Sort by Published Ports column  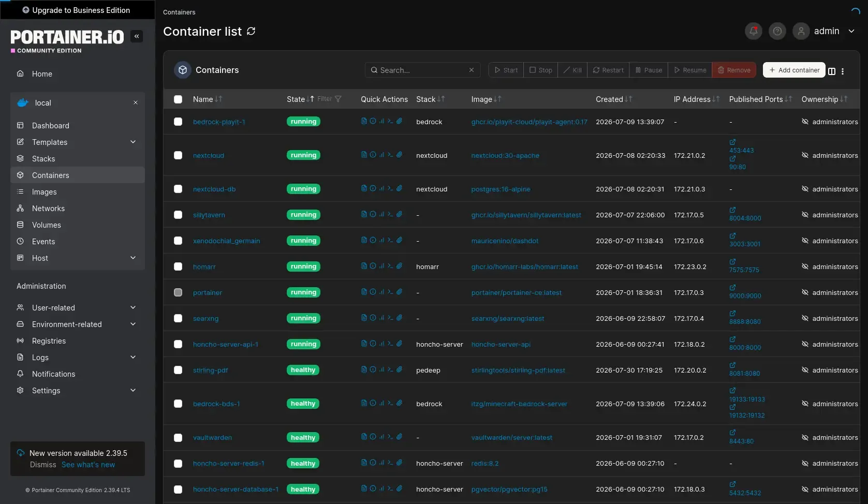click(760, 99)
